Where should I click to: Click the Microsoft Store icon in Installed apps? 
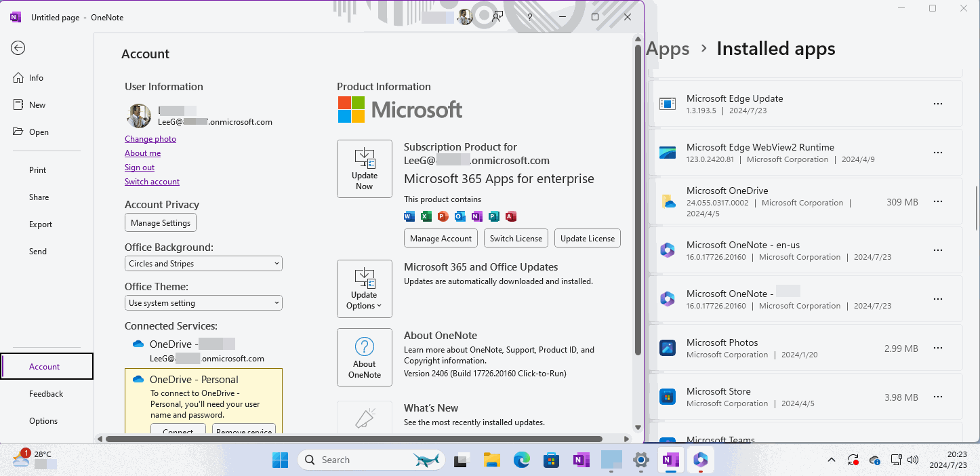pyautogui.click(x=668, y=397)
